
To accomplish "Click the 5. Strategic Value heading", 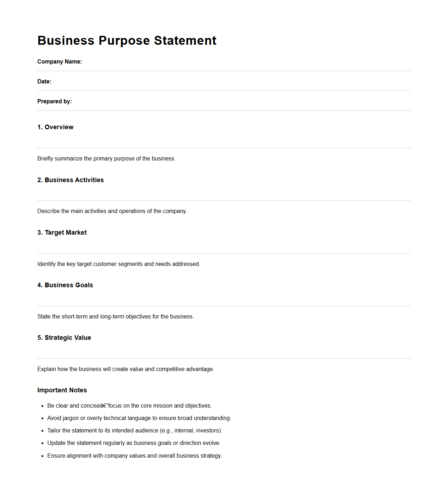I will coord(64,338).
